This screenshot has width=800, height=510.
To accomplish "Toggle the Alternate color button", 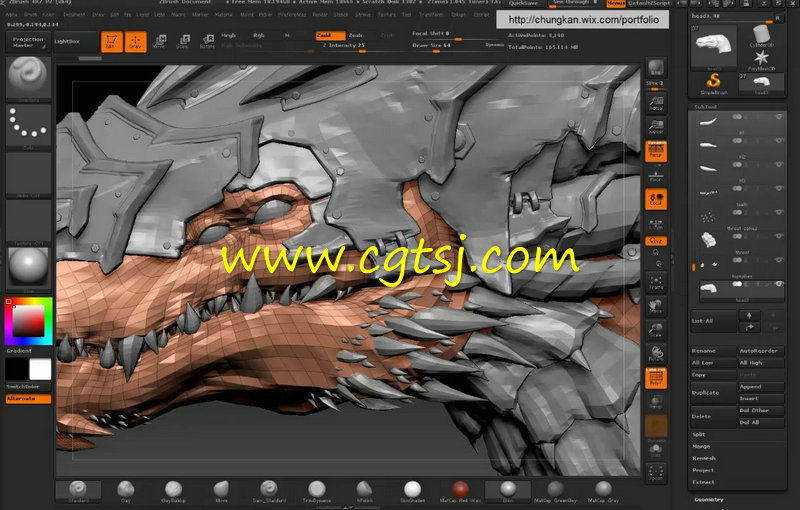I will [x=28, y=398].
